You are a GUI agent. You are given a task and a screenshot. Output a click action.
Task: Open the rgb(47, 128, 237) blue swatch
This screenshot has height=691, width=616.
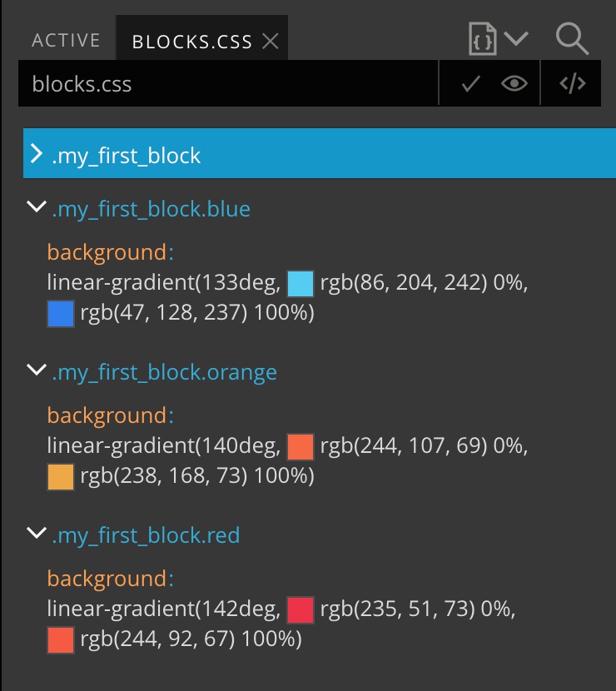pyautogui.click(x=61, y=314)
